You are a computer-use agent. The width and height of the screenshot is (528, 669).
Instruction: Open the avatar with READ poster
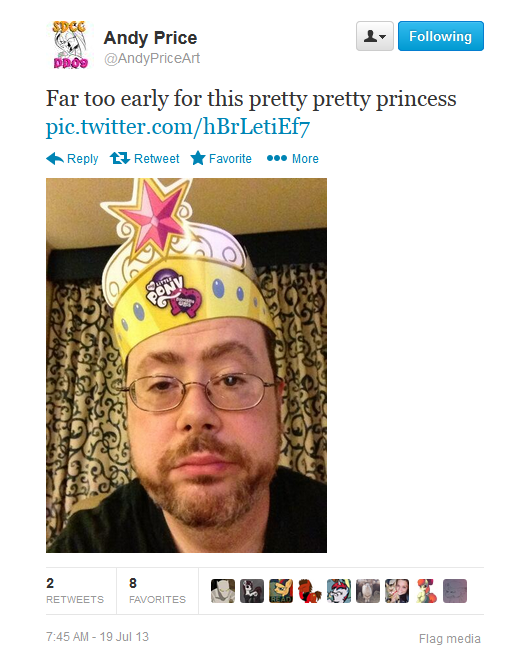(281, 591)
